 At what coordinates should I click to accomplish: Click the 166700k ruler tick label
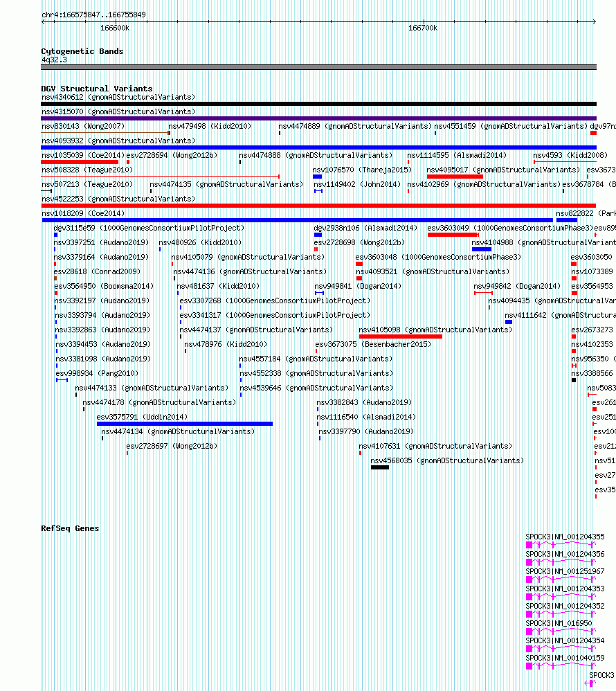point(423,28)
